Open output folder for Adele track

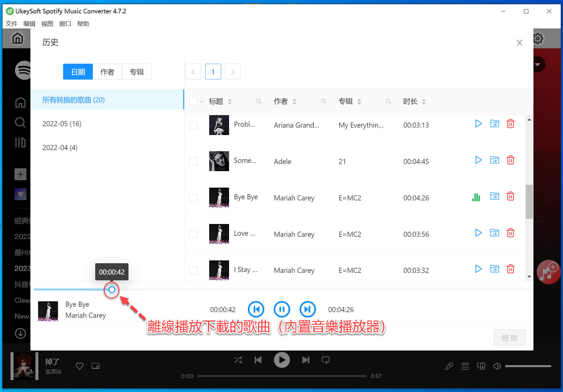click(495, 160)
